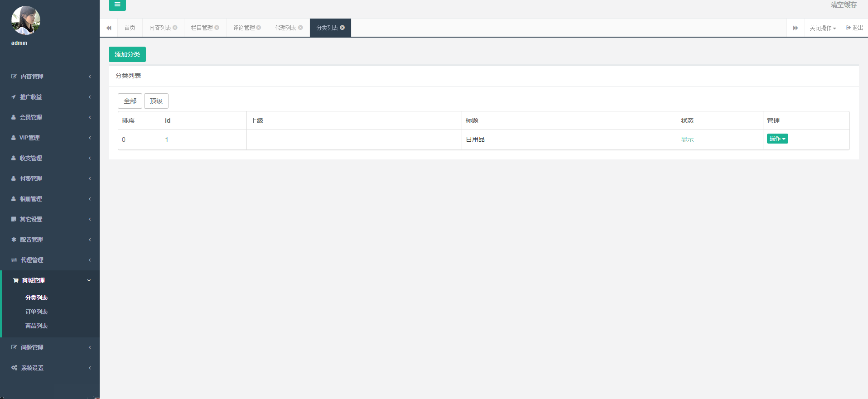868x399 pixels.
Task: Click the tab scroll-right double arrow
Action: [x=795, y=28]
